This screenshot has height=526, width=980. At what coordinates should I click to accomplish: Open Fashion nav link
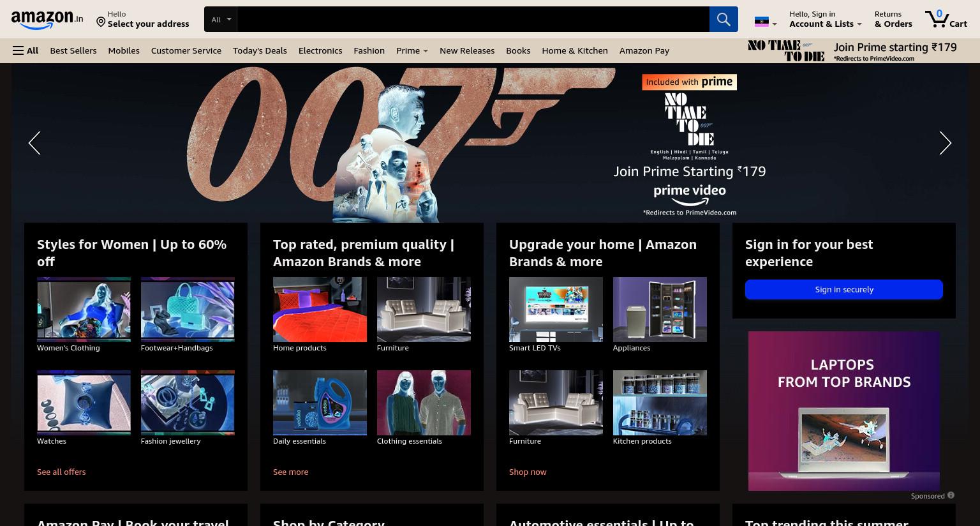pyautogui.click(x=369, y=50)
